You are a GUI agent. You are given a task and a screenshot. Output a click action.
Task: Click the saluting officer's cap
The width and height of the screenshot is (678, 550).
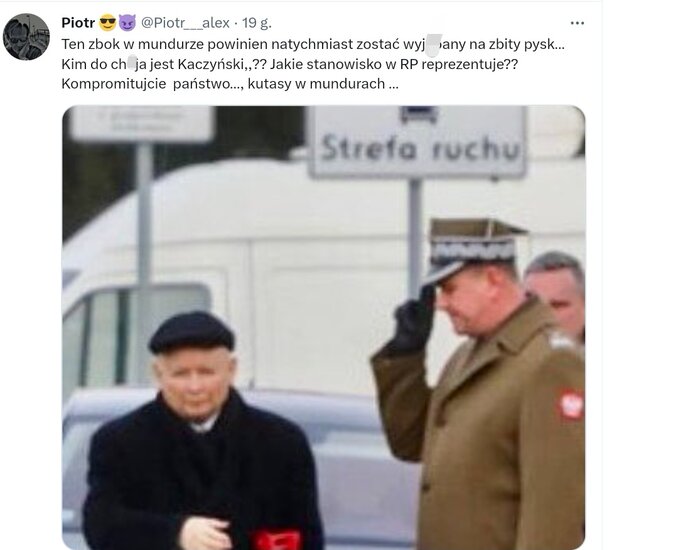(x=473, y=246)
